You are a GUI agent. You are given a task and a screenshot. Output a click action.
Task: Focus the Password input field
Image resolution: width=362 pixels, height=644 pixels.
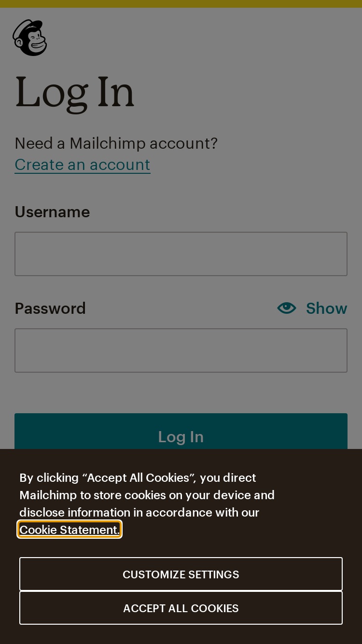click(x=181, y=350)
